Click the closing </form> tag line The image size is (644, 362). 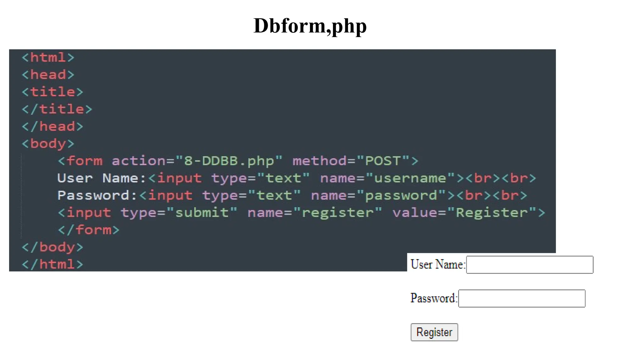(x=88, y=230)
